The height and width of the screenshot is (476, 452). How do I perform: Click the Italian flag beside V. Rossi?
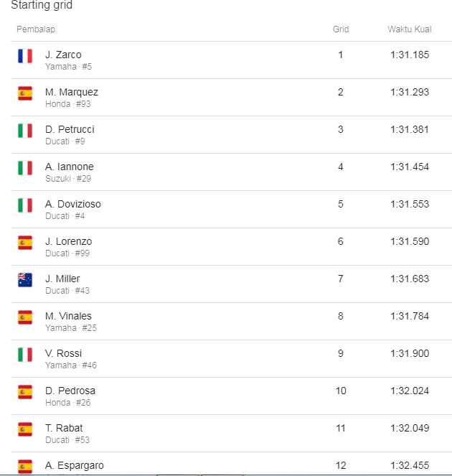click(25, 355)
